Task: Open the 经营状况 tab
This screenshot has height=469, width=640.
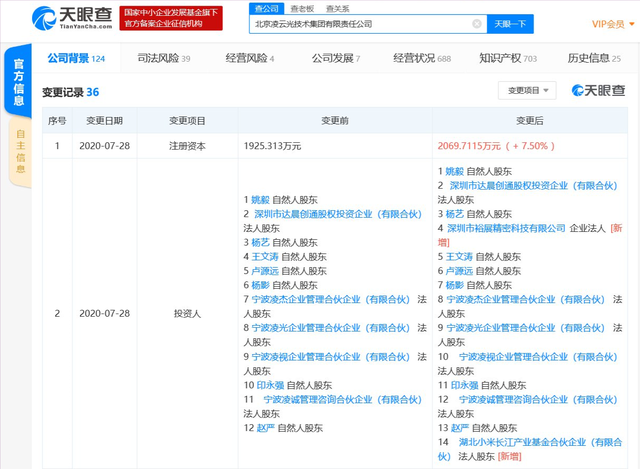Action: point(422,58)
